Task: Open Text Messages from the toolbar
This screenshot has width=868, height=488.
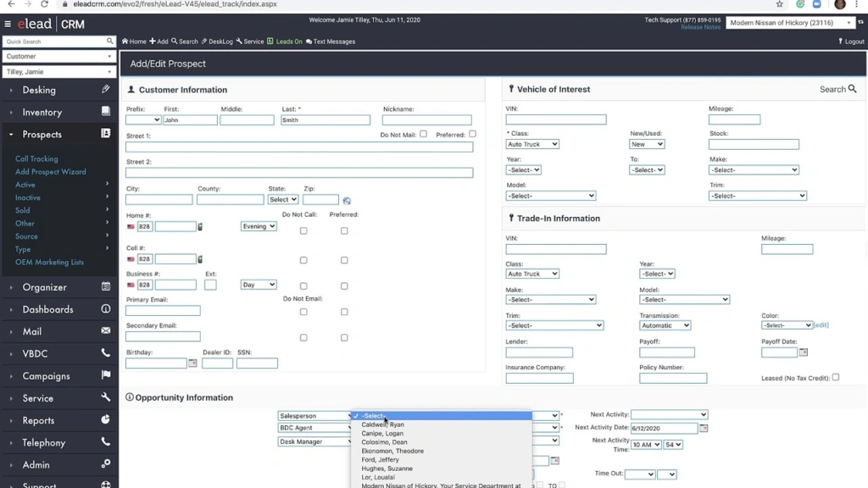Action: point(330,41)
